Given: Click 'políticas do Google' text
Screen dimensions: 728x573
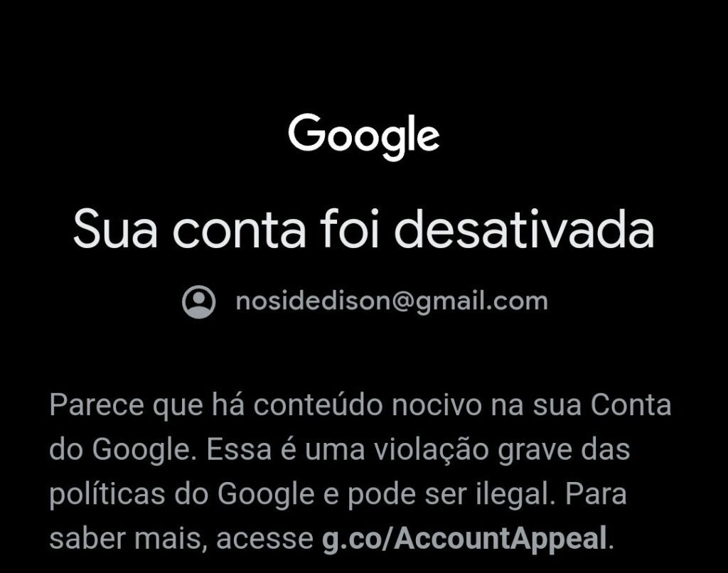Looking at the screenshot, I should [181, 494].
